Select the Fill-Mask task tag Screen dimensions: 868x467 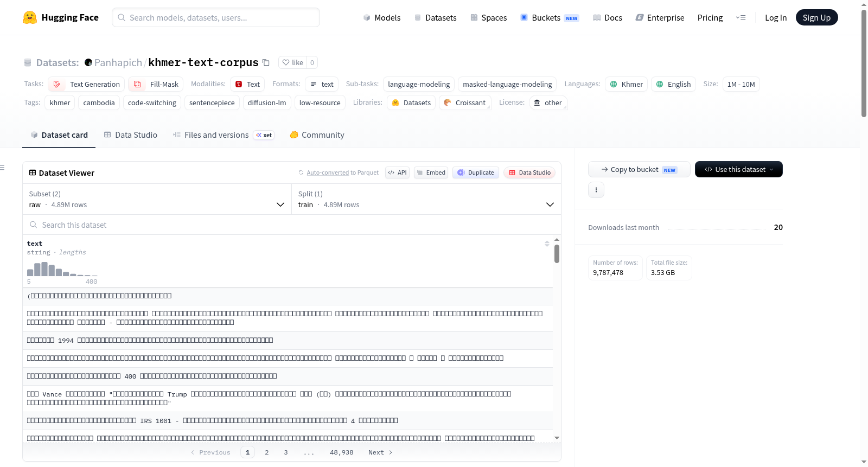click(x=156, y=84)
